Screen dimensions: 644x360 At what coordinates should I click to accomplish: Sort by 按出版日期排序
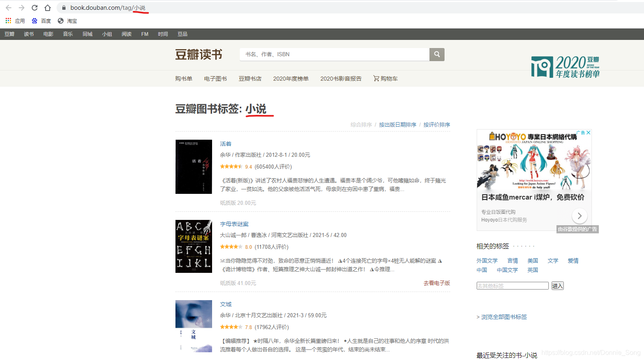398,125
